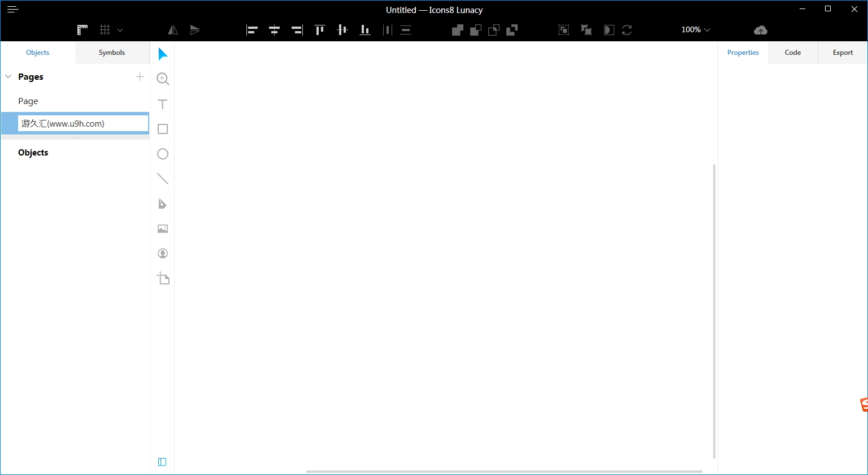Open the 100% zoom level dropdown

pos(696,29)
